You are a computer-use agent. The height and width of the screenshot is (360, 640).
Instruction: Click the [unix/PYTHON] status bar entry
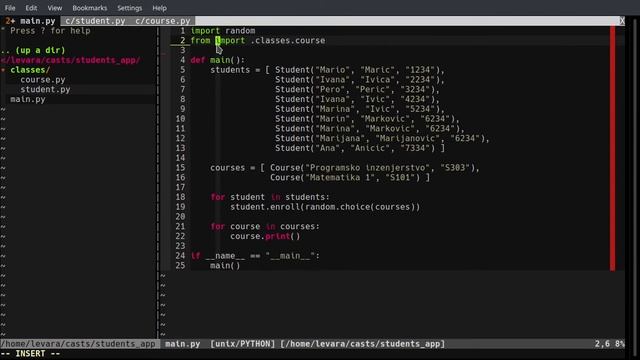pos(243,344)
